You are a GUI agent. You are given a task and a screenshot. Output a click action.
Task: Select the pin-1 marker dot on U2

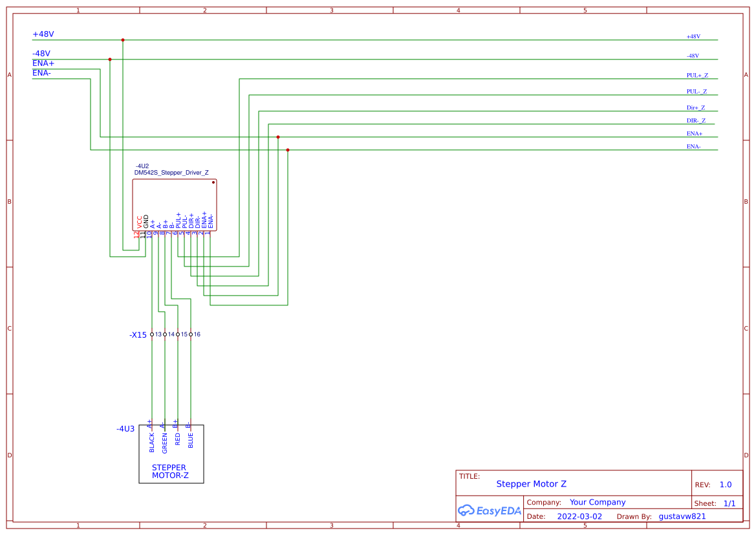[x=213, y=182]
